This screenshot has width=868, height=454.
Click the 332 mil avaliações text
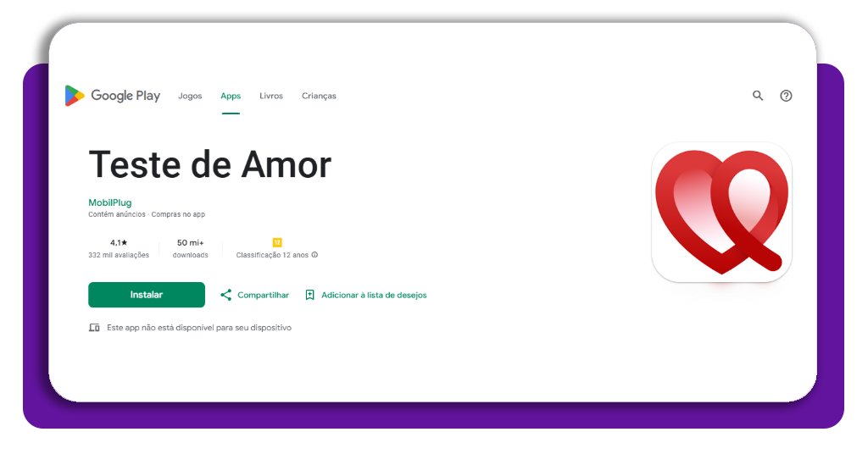(119, 255)
